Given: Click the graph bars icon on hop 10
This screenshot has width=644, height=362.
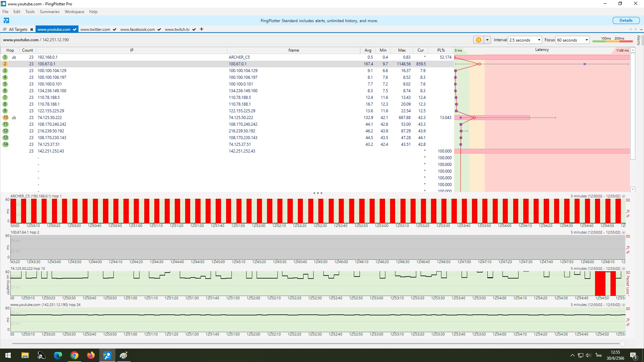Looking at the screenshot, I should click(x=14, y=118).
